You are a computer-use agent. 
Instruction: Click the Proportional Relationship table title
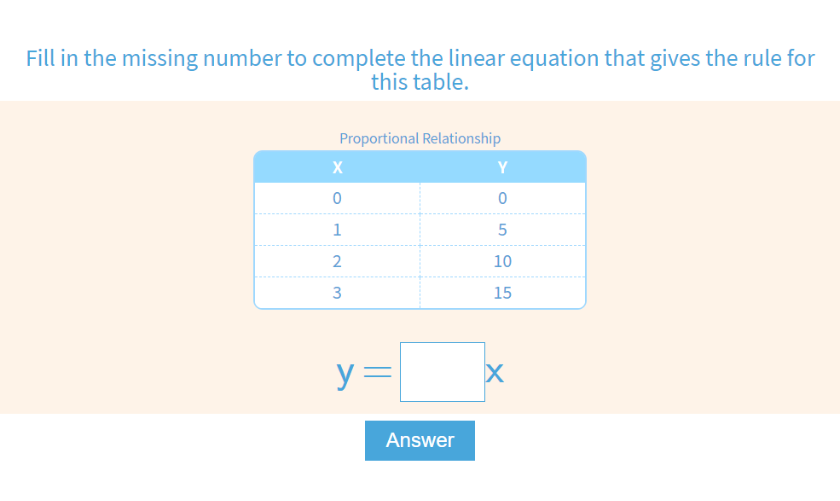[420, 138]
